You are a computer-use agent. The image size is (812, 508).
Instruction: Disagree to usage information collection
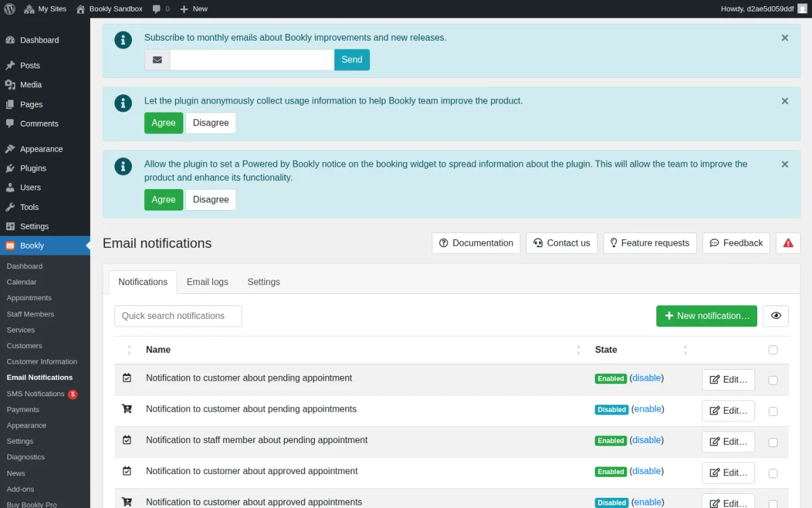pos(211,123)
